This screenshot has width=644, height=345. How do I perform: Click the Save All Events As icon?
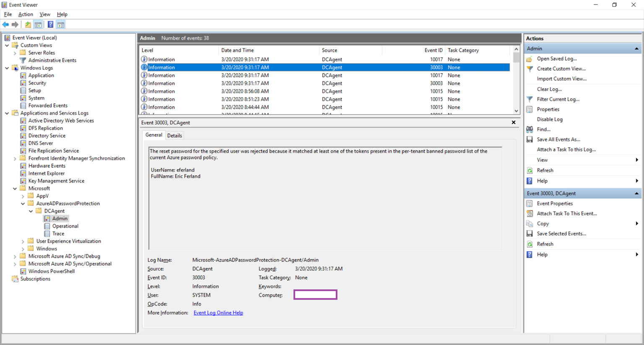pos(530,139)
